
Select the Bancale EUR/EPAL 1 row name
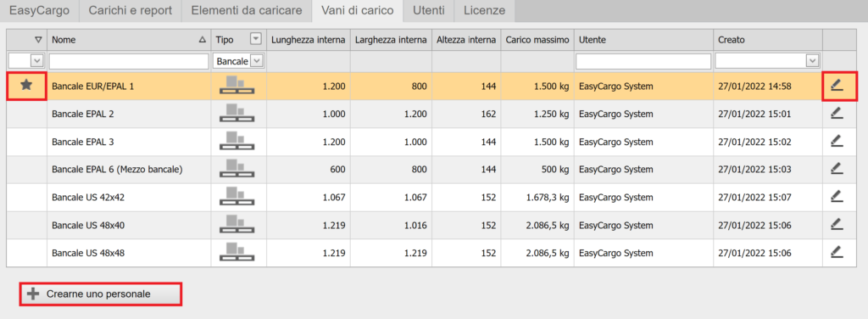click(x=93, y=86)
